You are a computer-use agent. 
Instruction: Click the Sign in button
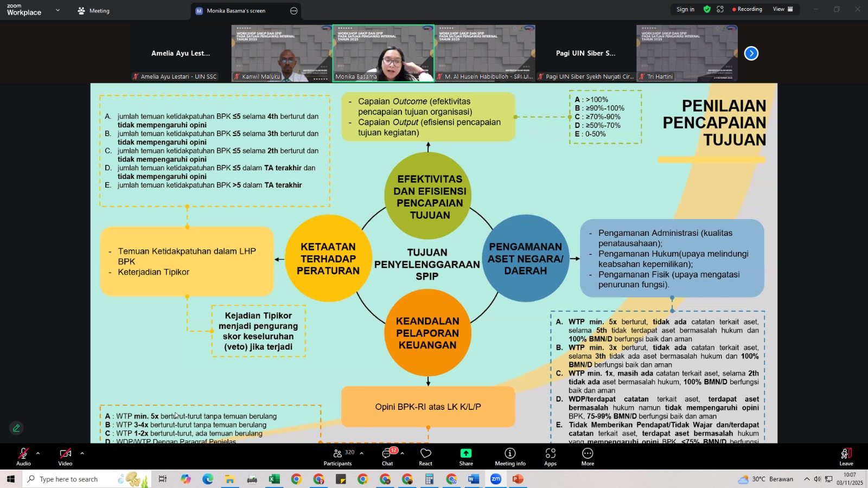pos(685,9)
